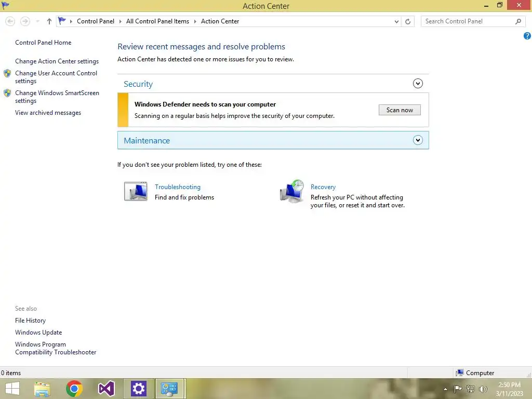Click the network icon in system tray
The height and width of the screenshot is (399, 532).
click(471, 389)
